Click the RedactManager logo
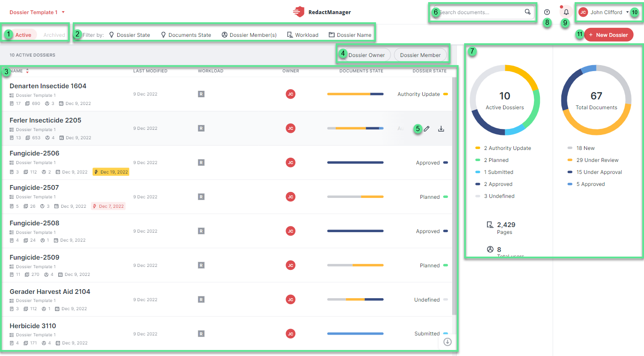 (x=322, y=12)
